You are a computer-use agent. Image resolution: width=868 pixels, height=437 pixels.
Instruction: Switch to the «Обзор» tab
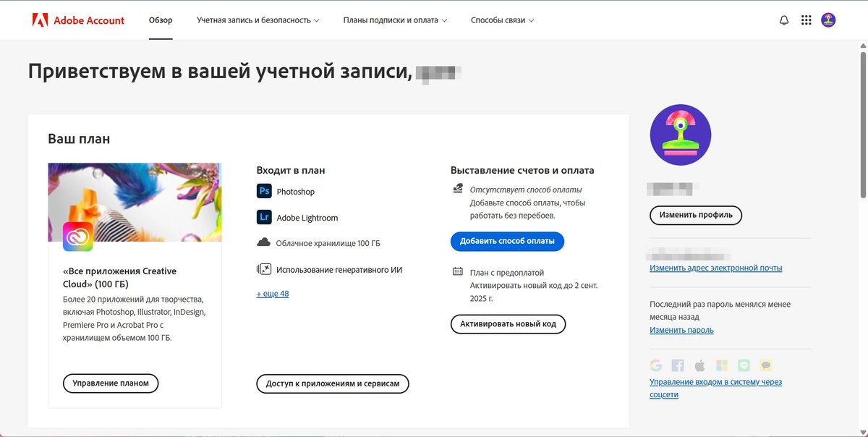(x=160, y=20)
